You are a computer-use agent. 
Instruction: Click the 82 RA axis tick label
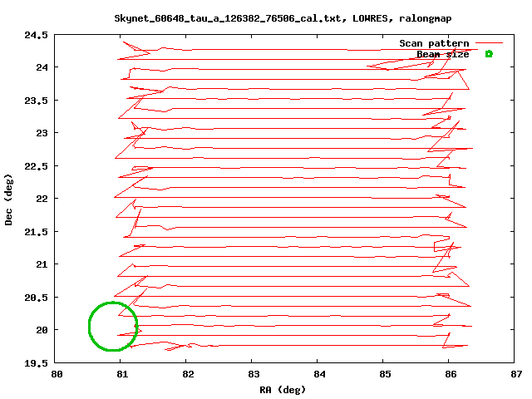pos(188,374)
